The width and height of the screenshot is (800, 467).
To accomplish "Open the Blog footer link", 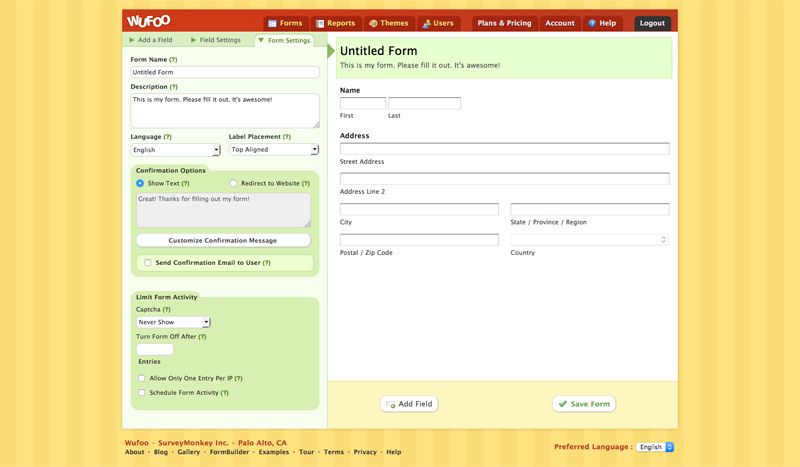I will click(161, 452).
